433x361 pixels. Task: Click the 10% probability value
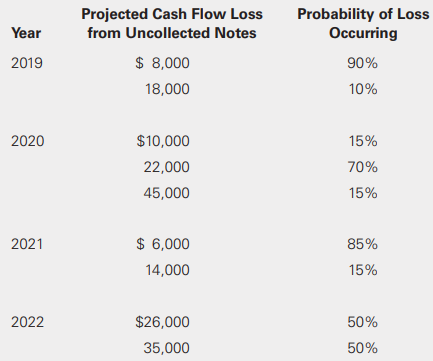click(363, 89)
